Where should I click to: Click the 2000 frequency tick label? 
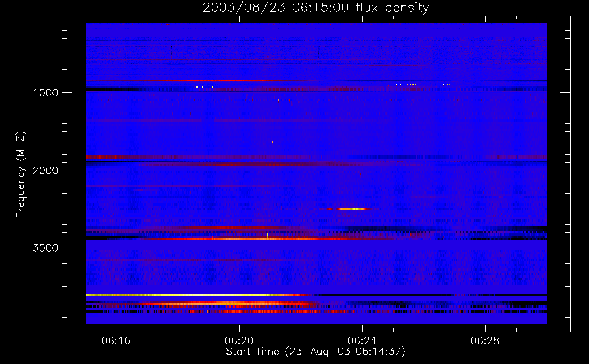pos(46,170)
